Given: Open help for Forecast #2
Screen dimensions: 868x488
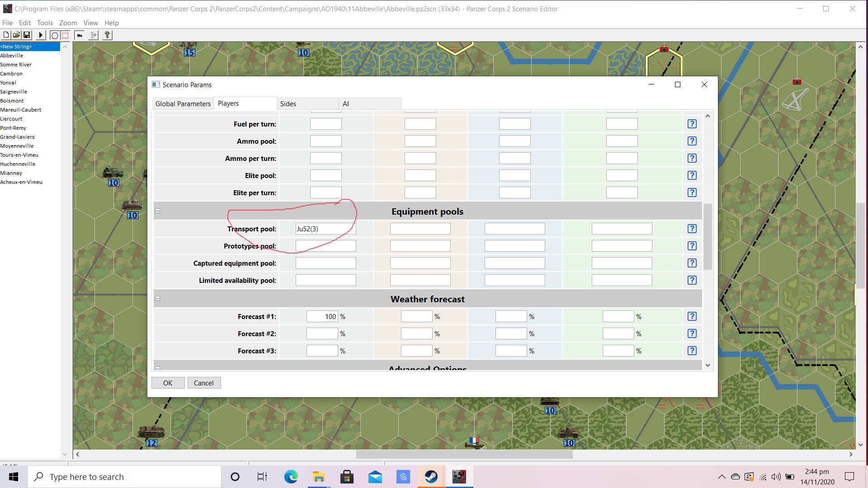Looking at the screenshot, I should coord(692,333).
